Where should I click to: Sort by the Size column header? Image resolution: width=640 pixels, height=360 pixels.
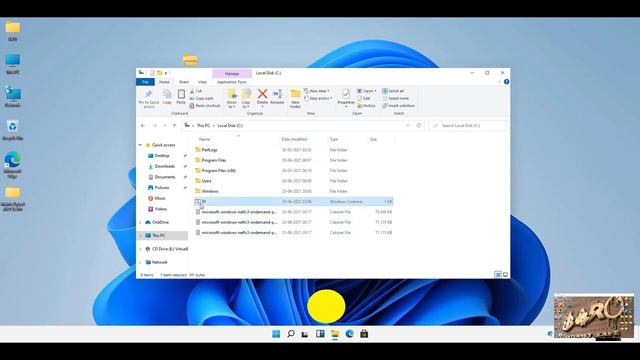(373, 139)
